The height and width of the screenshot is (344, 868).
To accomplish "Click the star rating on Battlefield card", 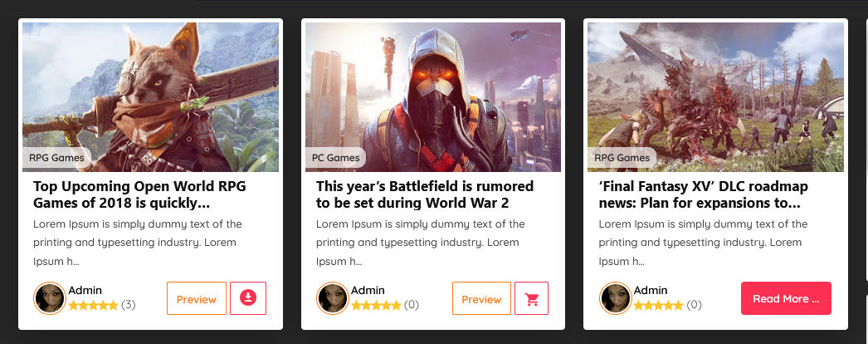I will 376,305.
